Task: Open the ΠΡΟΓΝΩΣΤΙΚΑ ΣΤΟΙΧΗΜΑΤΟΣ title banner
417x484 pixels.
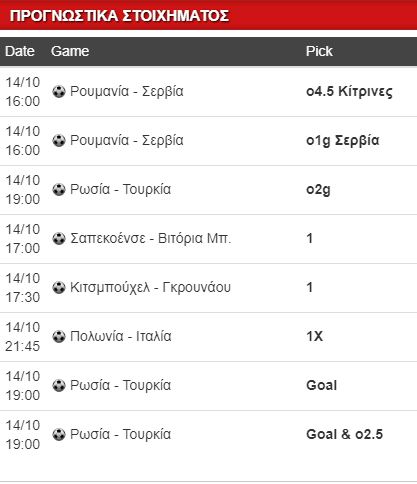Action: [x=208, y=15]
